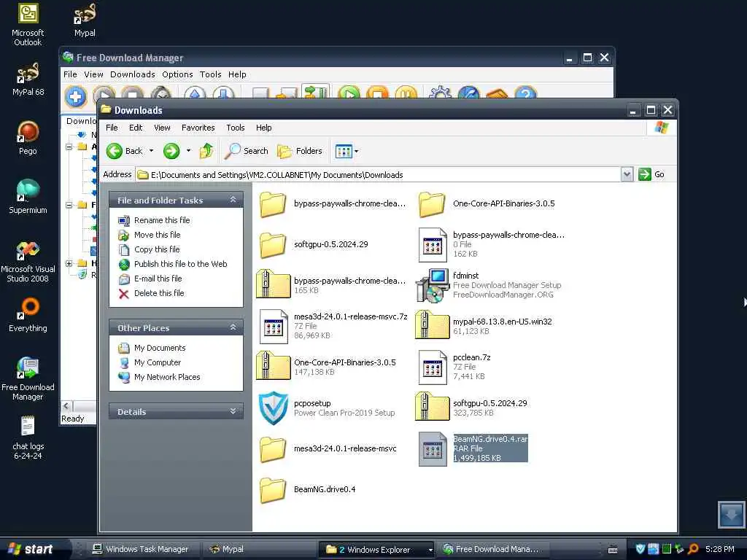Switch to Free Download Manager taskbar button
Image resolution: width=747 pixels, height=560 pixels.
[491, 549]
